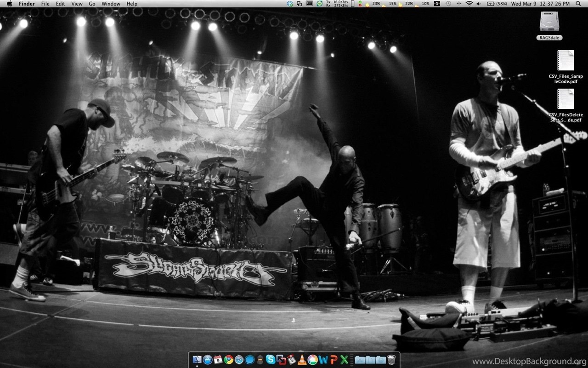Image resolution: width=588 pixels, height=368 pixels.
Task: Open Time Machine menu bar icon
Action: 448,4
